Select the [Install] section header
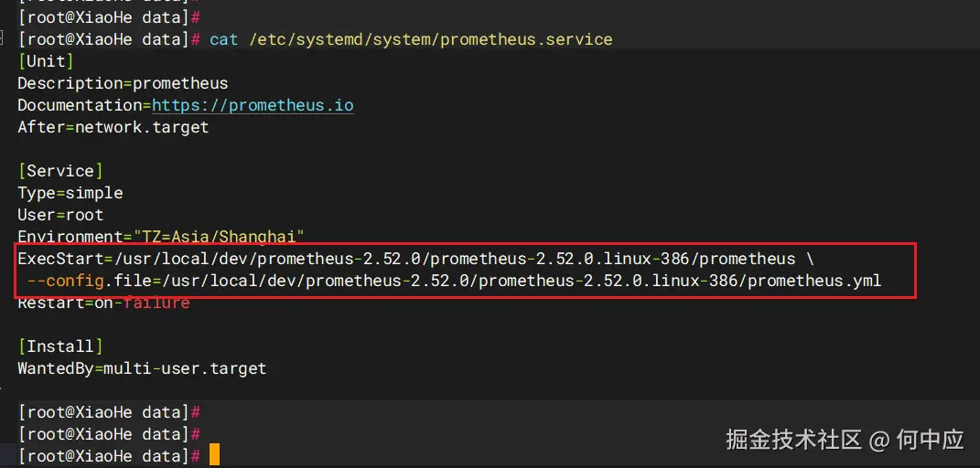Screen dimensions: 980x468 pyautogui.click(x=60, y=346)
